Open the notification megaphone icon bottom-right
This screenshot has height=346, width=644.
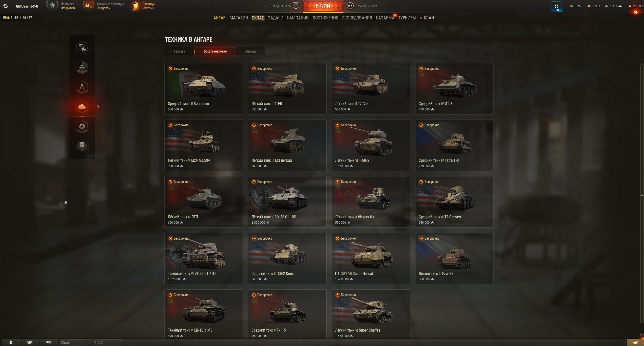point(635,342)
